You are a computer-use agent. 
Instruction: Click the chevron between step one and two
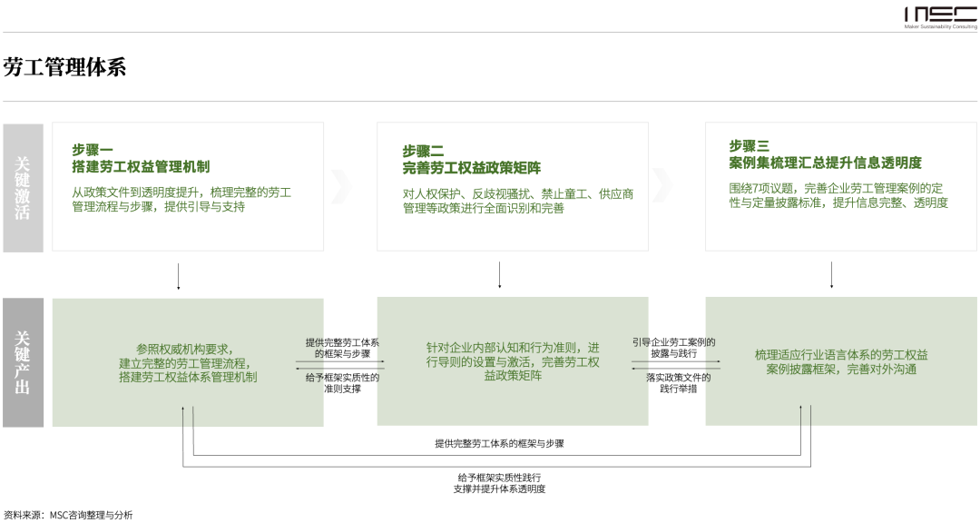point(342,185)
